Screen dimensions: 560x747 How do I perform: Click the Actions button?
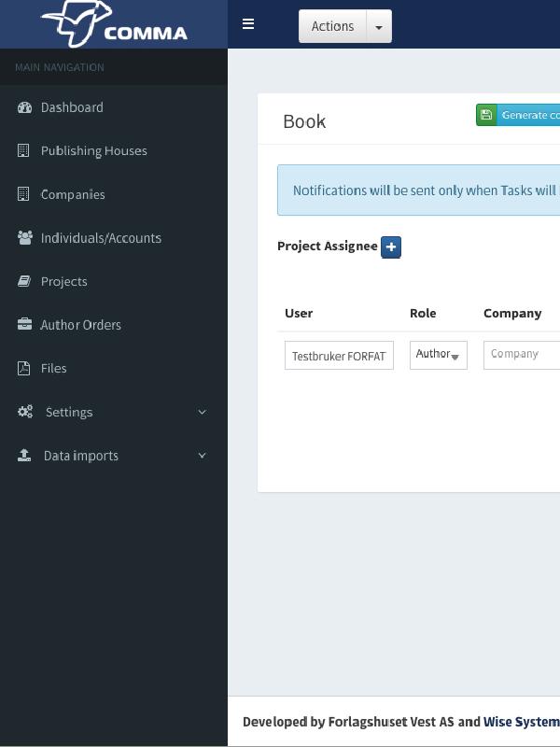pyautogui.click(x=332, y=26)
